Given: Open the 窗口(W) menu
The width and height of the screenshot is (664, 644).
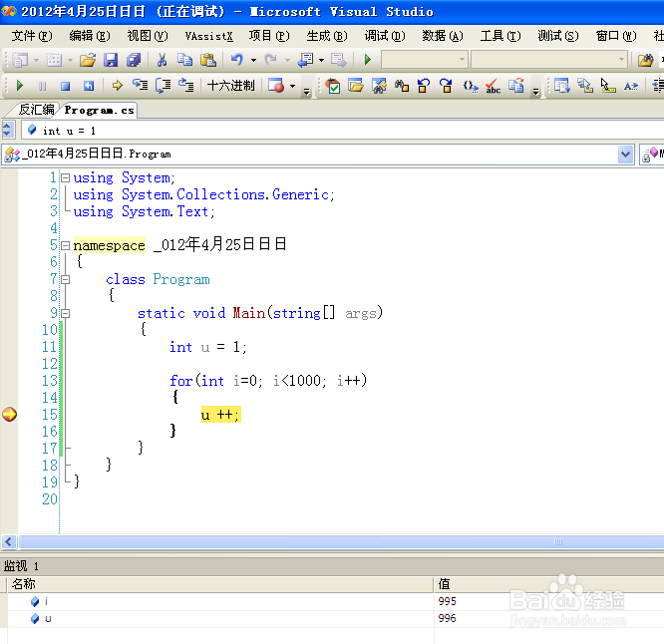Looking at the screenshot, I should pyautogui.click(x=616, y=36).
